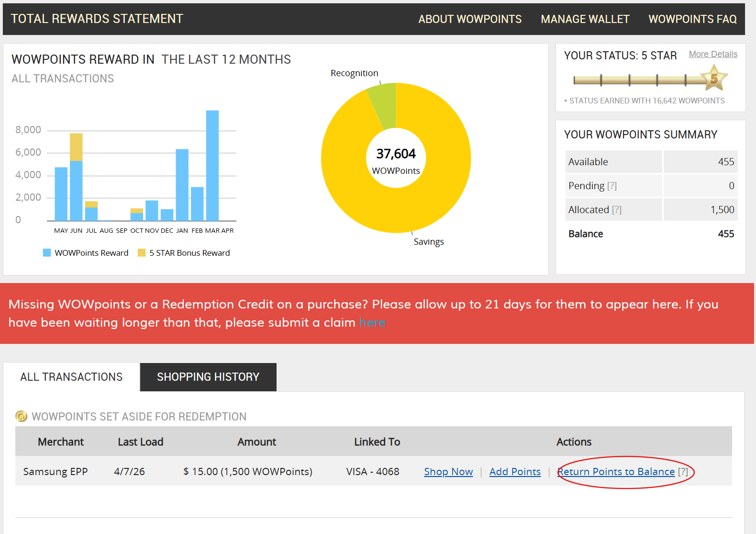
Task: Click Add Points for Samsung EPP
Action: pyautogui.click(x=514, y=472)
